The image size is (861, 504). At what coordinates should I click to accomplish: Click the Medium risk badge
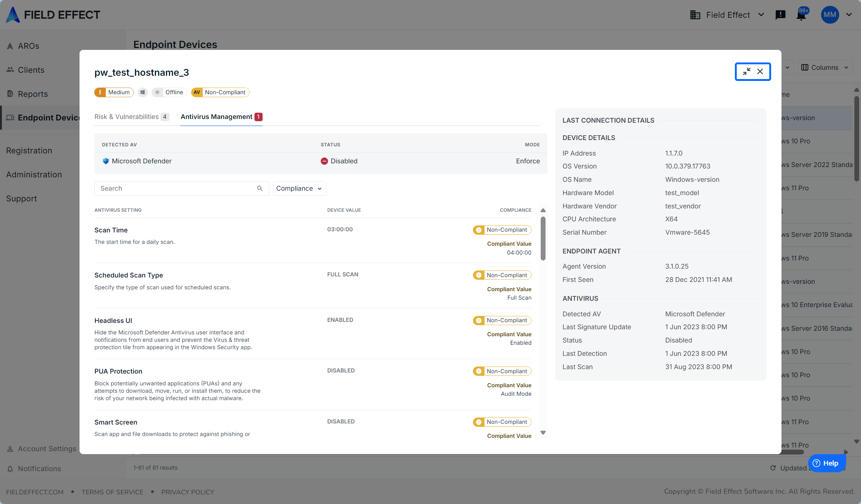[x=114, y=92]
